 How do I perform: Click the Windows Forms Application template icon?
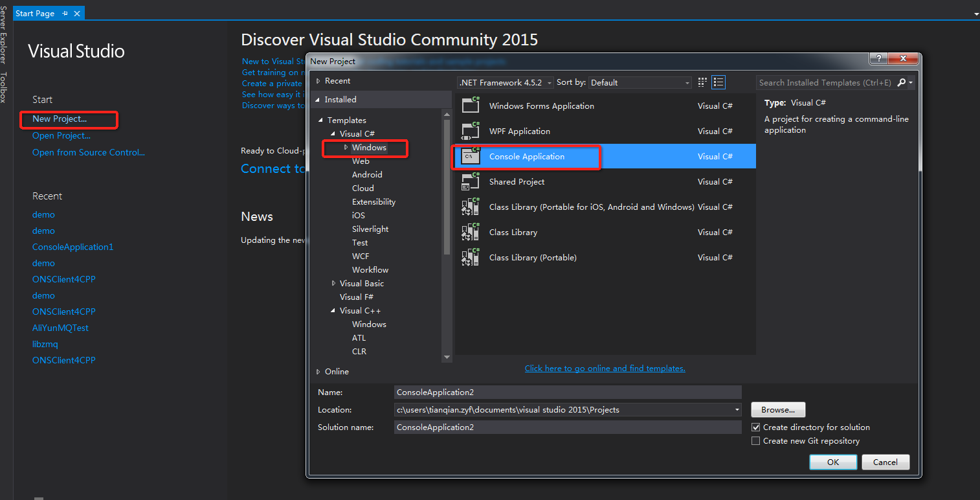[471, 106]
